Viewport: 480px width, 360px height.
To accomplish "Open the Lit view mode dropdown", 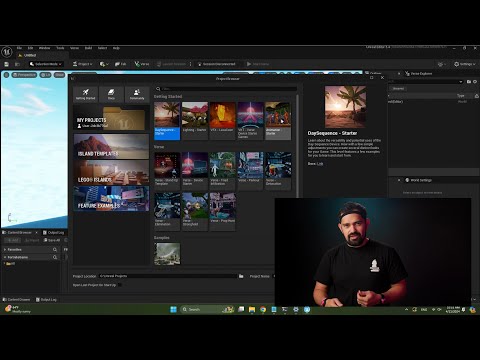I will 46,75.
